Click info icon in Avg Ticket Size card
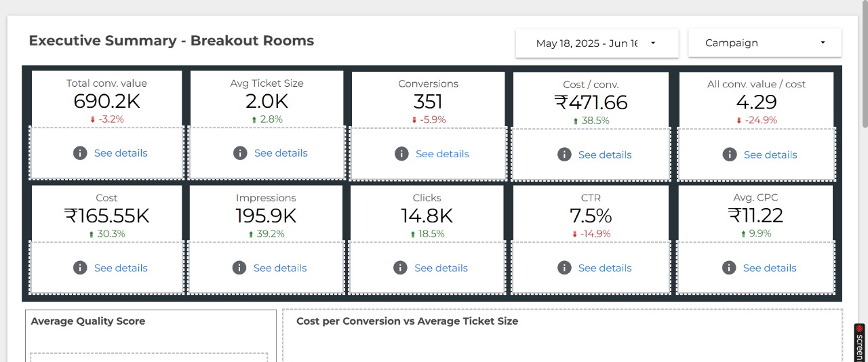The width and height of the screenshot is (868, 362). click(x=240, y=153)
